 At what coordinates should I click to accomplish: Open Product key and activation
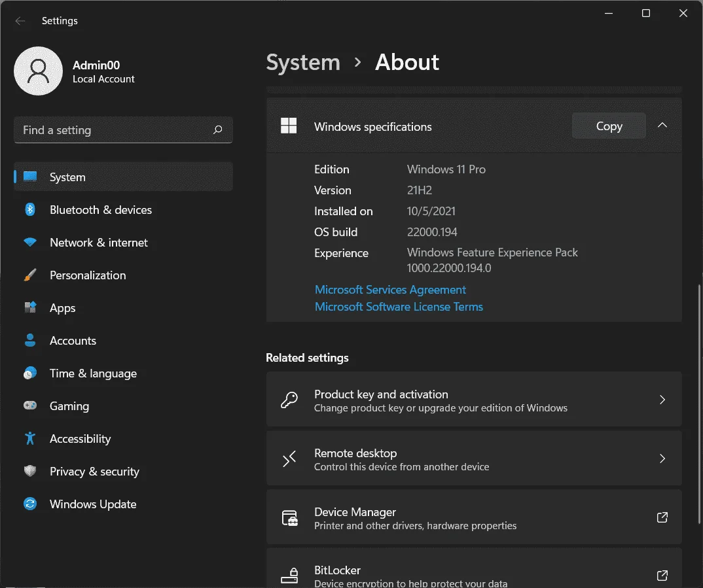[474, 399]
